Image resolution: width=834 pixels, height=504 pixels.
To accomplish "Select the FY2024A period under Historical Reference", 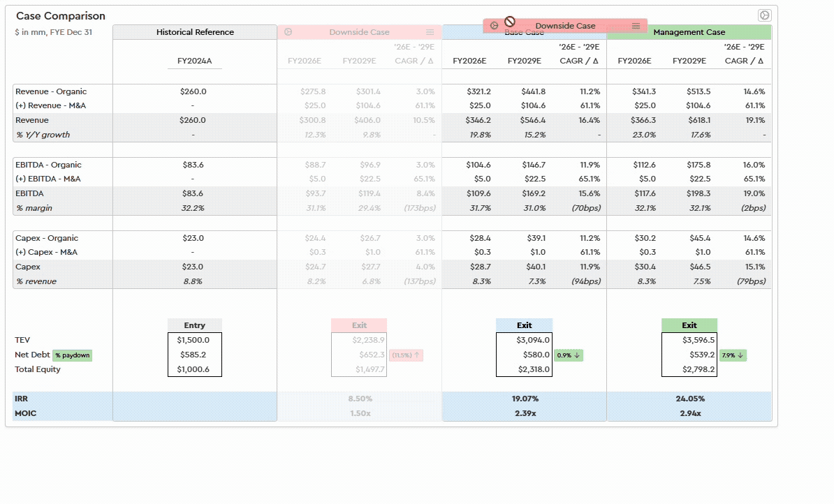I will coord(194,61).
